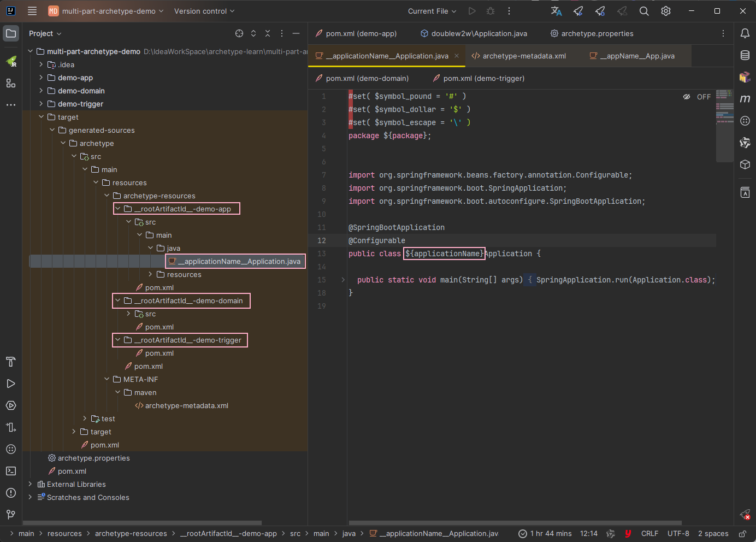Collapse the target folder
Image resolution: width=756 pixels, height=542 pixels.
(x=41, y=117)
